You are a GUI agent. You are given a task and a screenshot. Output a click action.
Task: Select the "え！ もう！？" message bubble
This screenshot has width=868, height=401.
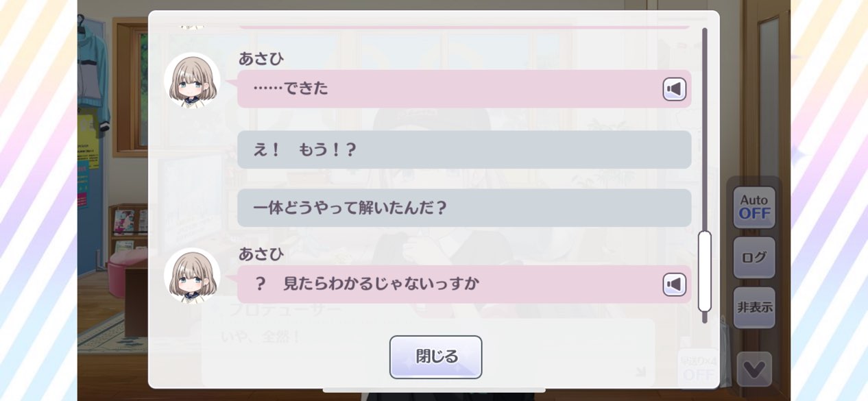463,150
